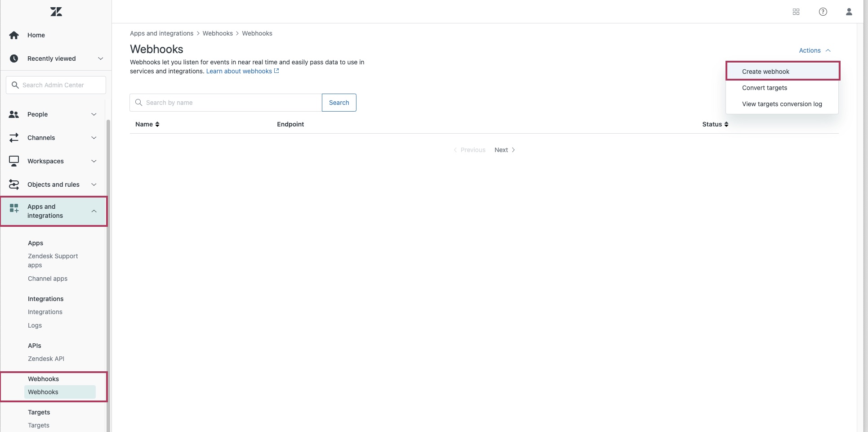
Task: Go to Previous page of webhooks
Action: [469, 150]
